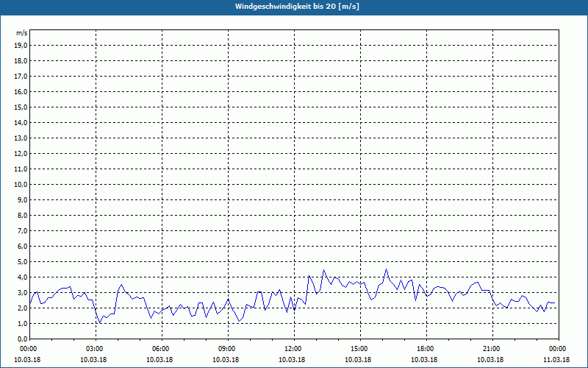Select the '3,0' y-axis value
The image size is (588, 368).
22,292
